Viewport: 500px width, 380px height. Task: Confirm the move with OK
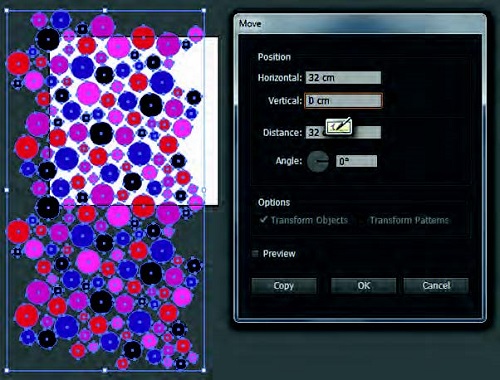point(363,286)
